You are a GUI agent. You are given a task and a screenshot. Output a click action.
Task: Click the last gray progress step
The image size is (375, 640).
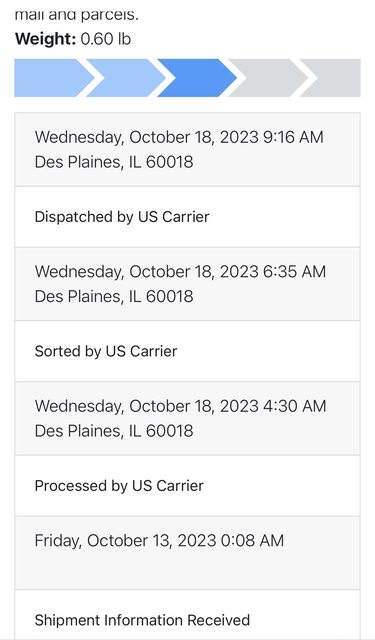[x=331, y=78]
